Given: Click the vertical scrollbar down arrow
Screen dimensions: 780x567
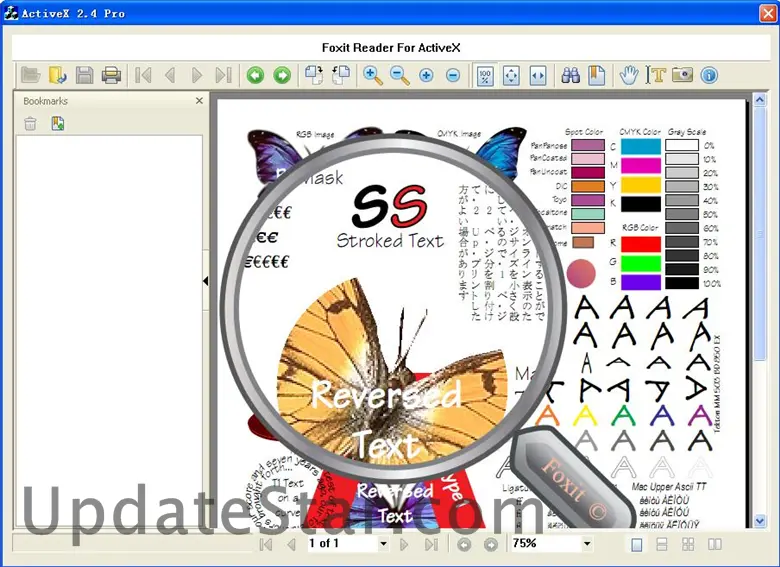Looking at the screenshot, I should point(760,521).
